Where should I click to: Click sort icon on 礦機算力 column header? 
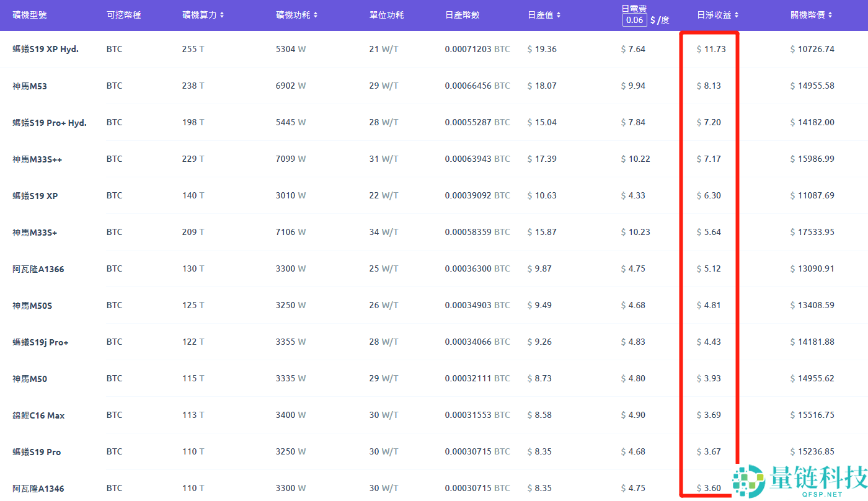[x=221, y=15]
